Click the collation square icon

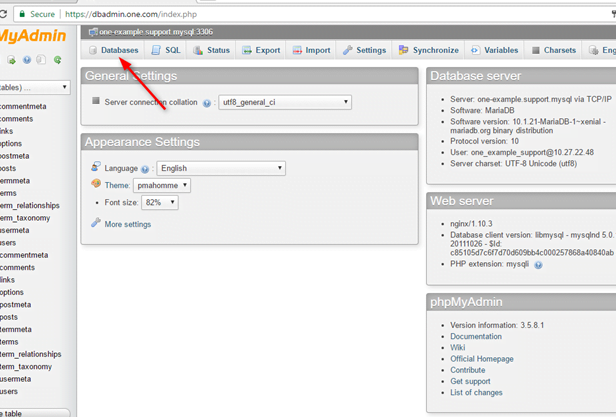(95, 101)
